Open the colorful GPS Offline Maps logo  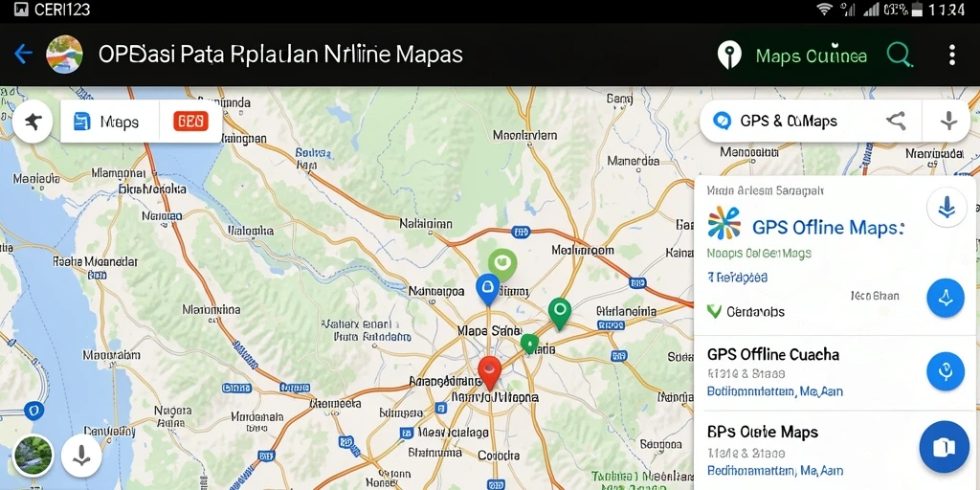[724, 223]
